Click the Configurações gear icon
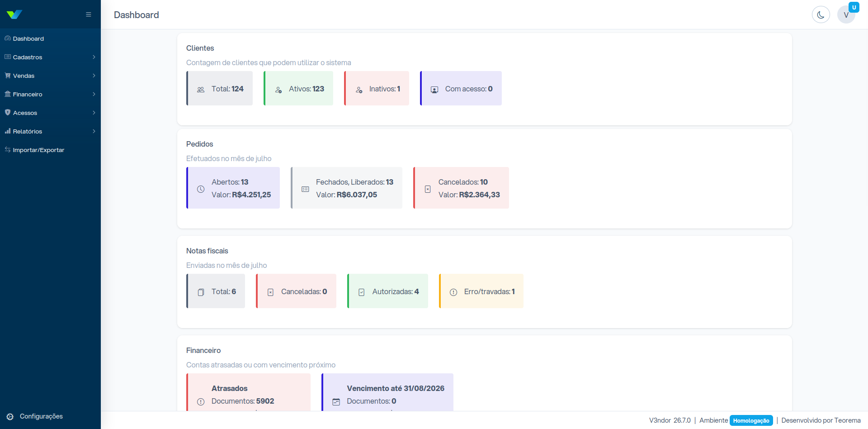 click(10, 416)
